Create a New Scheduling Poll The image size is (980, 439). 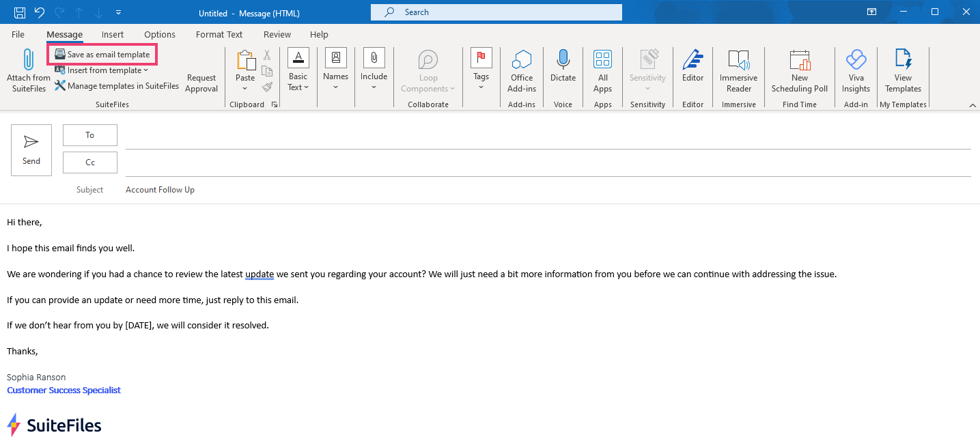pos(800,68)
